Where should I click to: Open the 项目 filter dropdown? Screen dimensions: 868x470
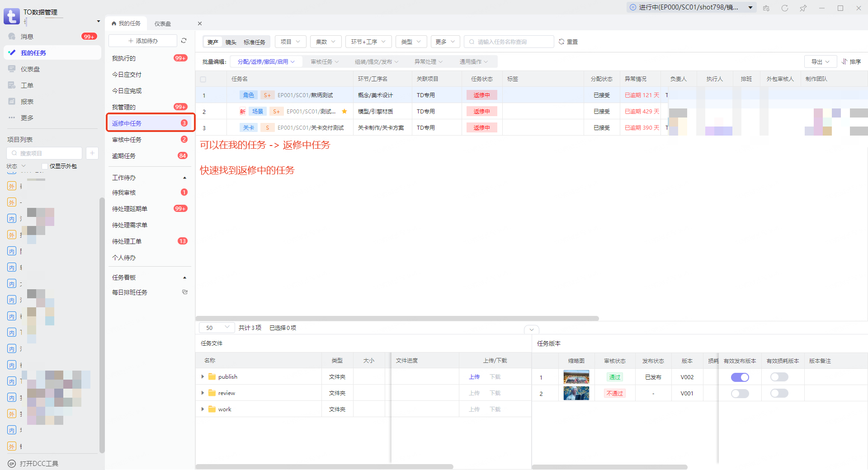(290, 42)
